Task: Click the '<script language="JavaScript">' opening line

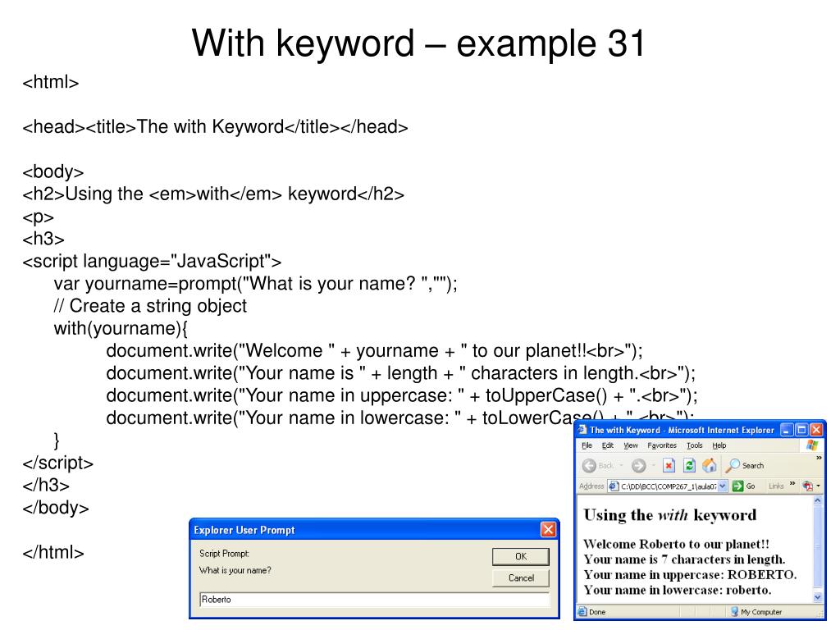Action: [x=152, y=261]
